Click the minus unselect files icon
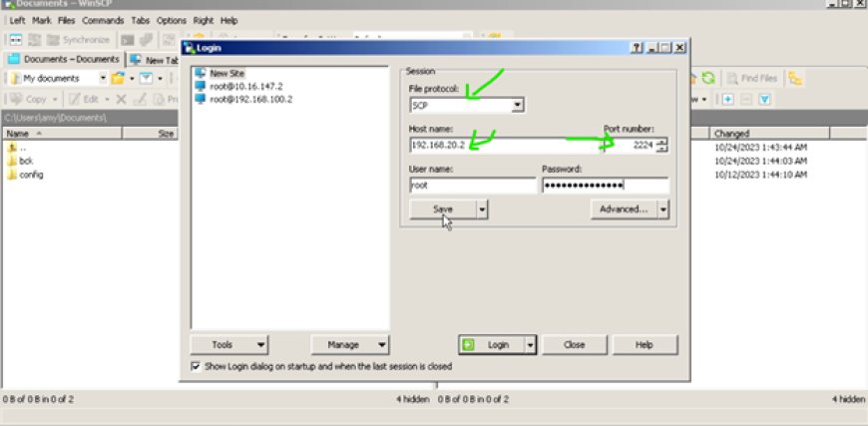868x426 pixels. pyautogui.click(x=746, y=99)
